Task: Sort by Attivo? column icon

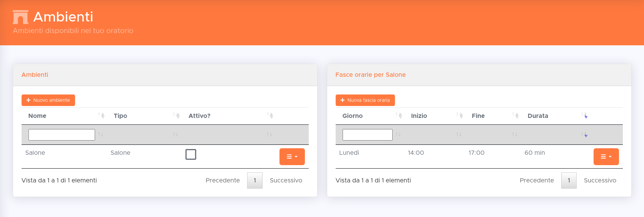Action: (x=270, y=116)
